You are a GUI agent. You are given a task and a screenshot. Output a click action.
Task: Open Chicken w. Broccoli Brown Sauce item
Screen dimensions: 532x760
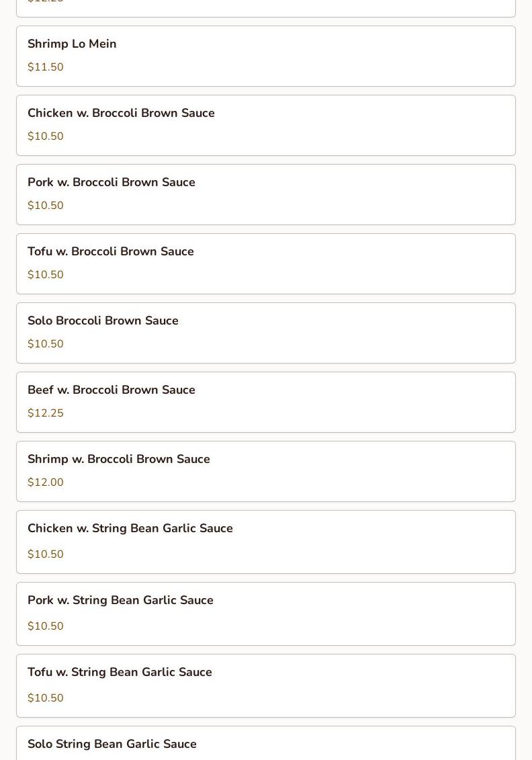point(121,114)
